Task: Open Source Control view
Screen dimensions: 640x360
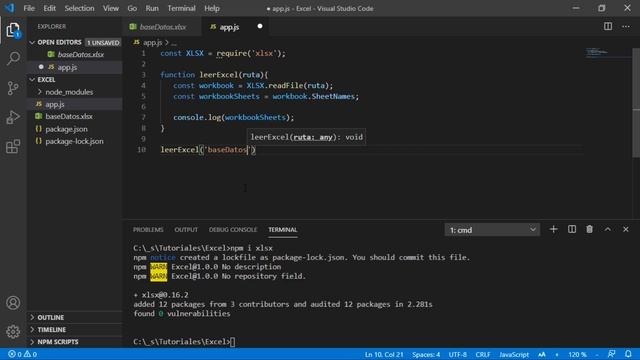Action: tap(13, 88)
